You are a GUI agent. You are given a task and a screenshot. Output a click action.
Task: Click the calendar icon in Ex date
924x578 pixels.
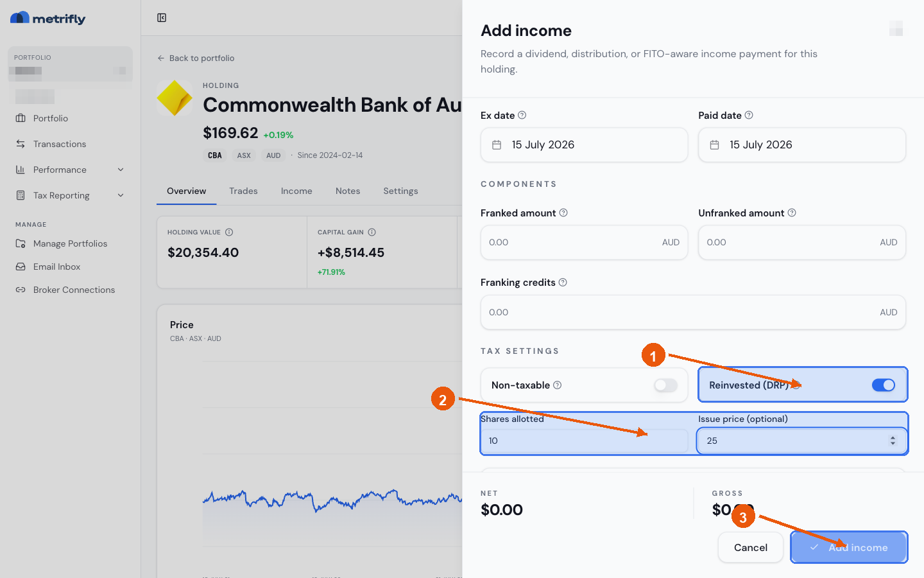click(497, 145)
